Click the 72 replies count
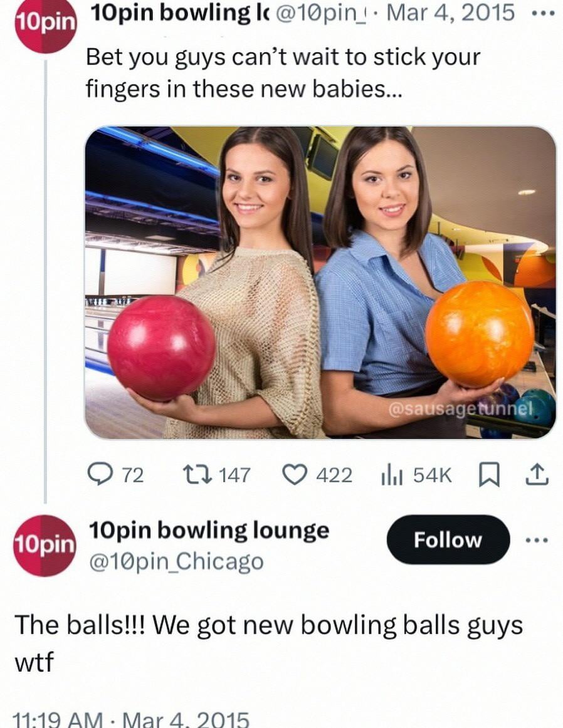Image resolution: width=563 pixels, height=728 pixels. [x=132, y=476]
